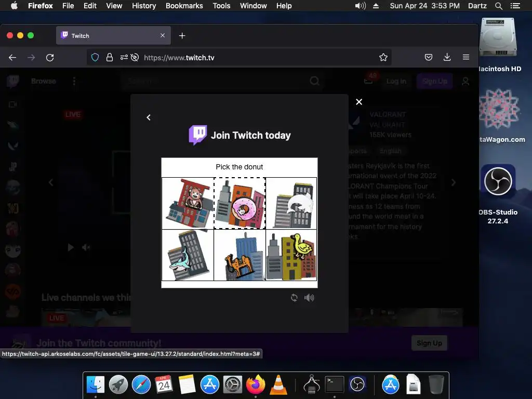Image resolution: width=532 pixels, height=399 pixels.
Task: Open Spotlight search in the menu bar
Action: point(498,6)
